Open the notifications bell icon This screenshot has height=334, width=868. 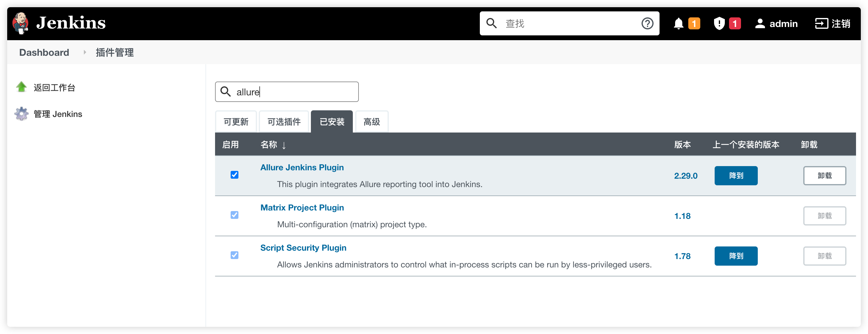coord(678,24)
